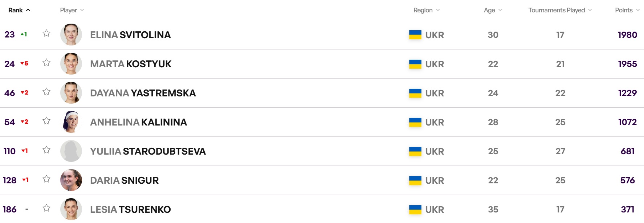Click Daria Snigur's profile photo
The width and height of the screenshot is (644, 223).
tap(71, 180)
